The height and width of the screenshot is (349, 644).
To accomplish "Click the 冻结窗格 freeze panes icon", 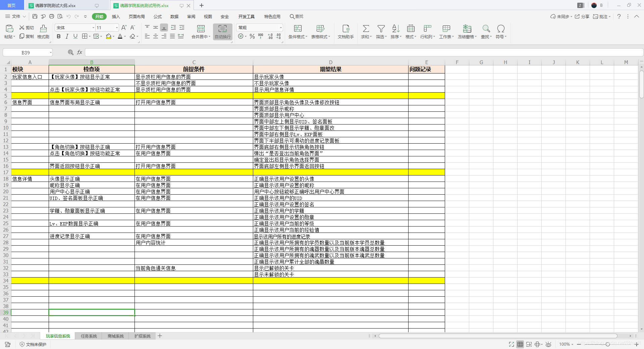I will point(467,29).
